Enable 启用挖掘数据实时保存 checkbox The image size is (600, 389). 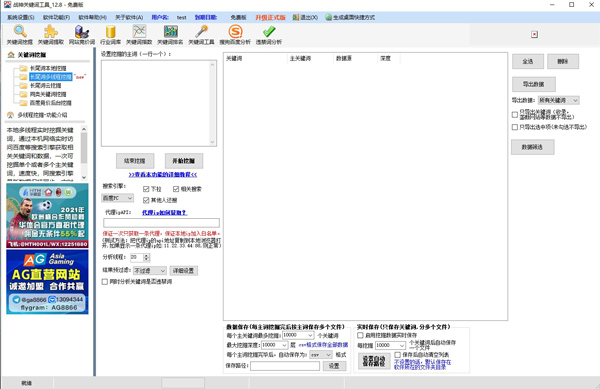click(360, 335)
